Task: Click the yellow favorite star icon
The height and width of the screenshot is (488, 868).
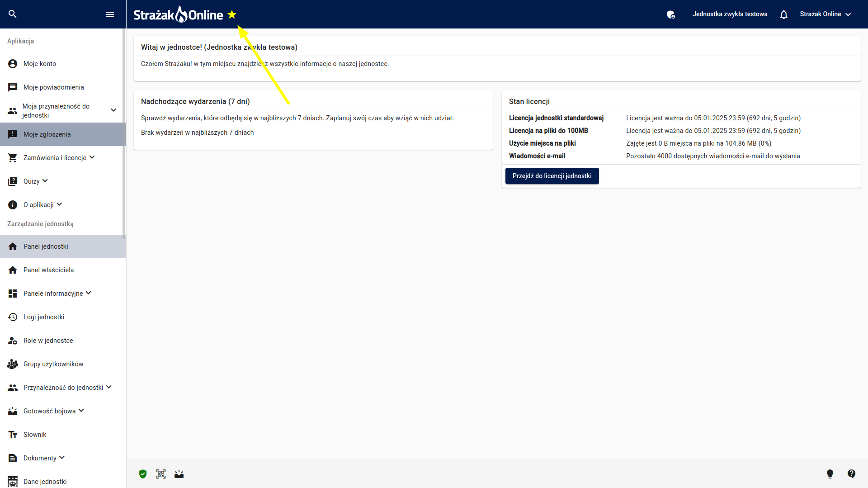Action: coord(232,14)
